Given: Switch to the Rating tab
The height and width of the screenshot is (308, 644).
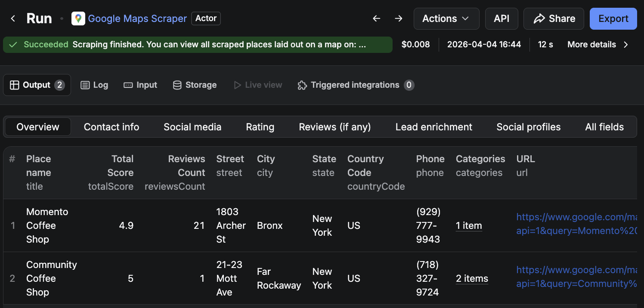Looking at the screenshot, I should point(260,127).
